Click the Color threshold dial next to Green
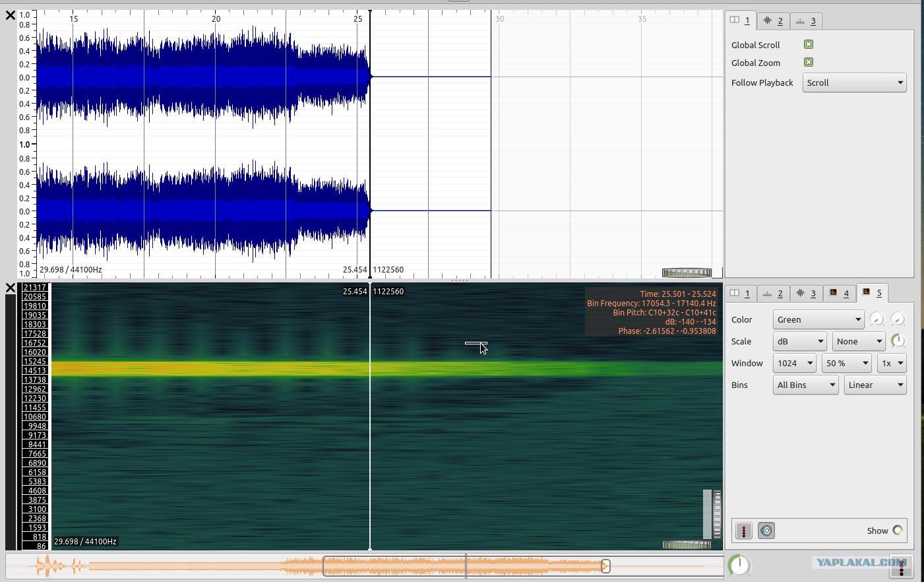Image resolution: width=924 pixels, height=582 pixels. point(877,319)
